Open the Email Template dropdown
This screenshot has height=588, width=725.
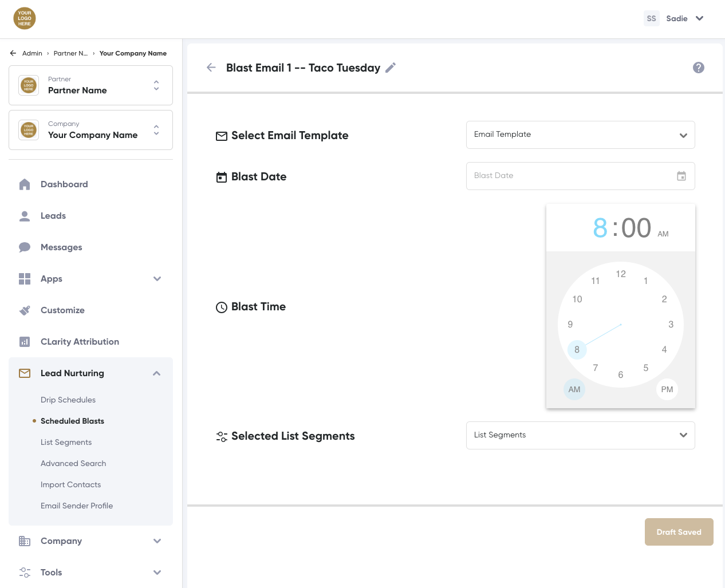[x=581, y=135]
